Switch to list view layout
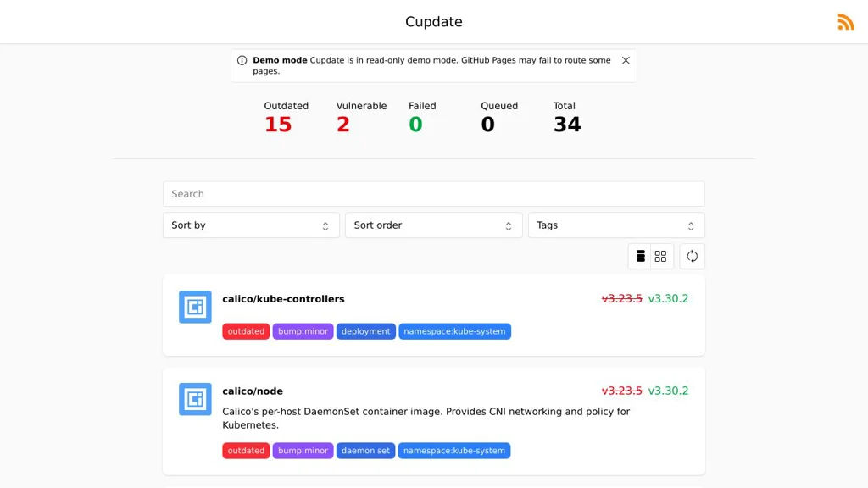 [x=640, y=256]
